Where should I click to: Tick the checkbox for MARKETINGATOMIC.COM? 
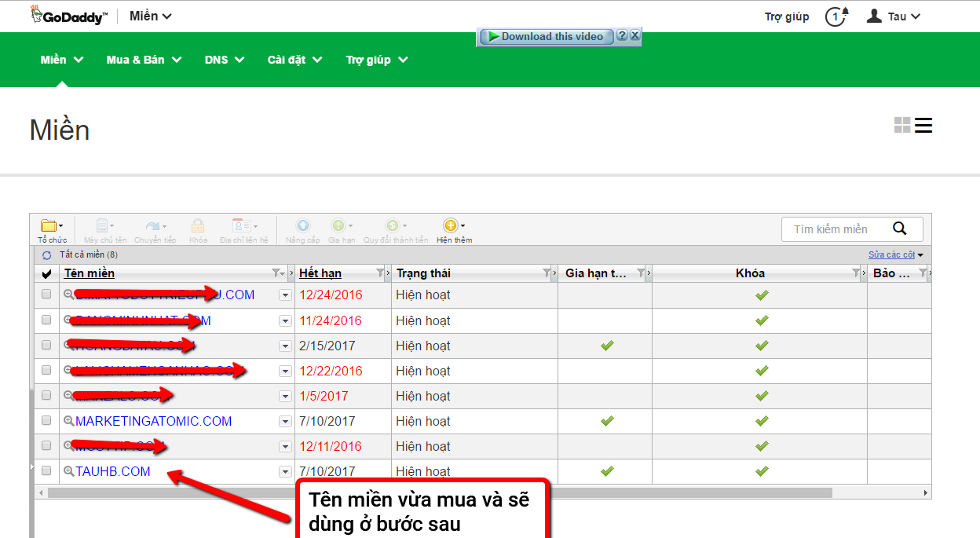click(46, 420)
